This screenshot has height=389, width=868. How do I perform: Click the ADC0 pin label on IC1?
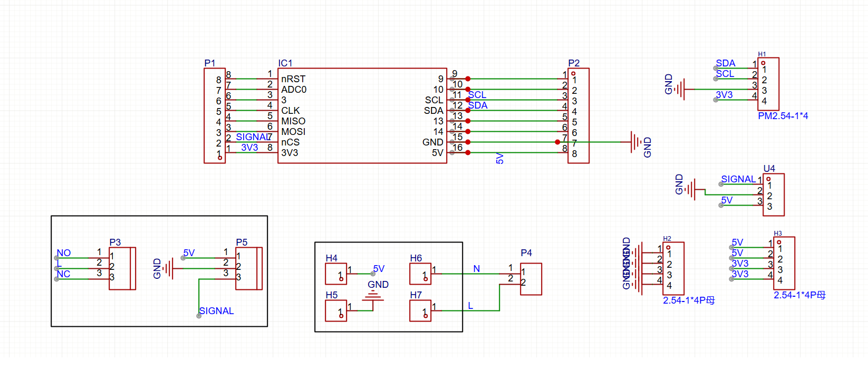(294, 90)
